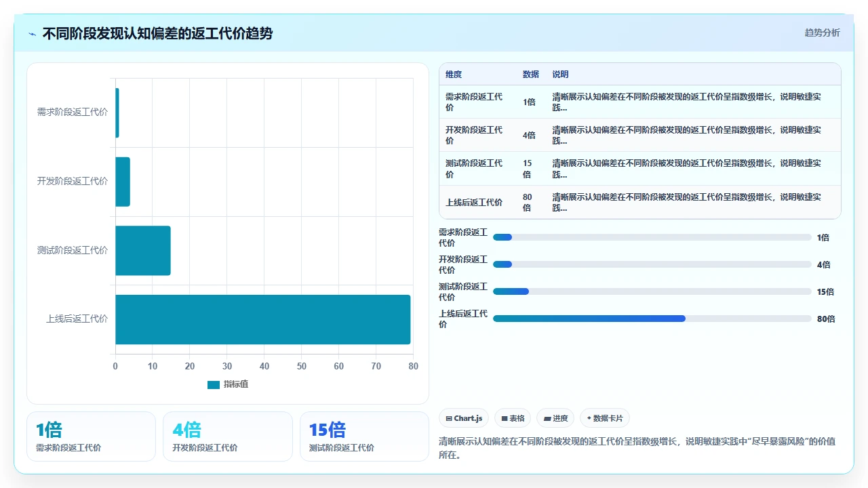The image size is (868, 488).
Task: Click the 30 tick on the chart x-axis
Action: tap(227, 367)
